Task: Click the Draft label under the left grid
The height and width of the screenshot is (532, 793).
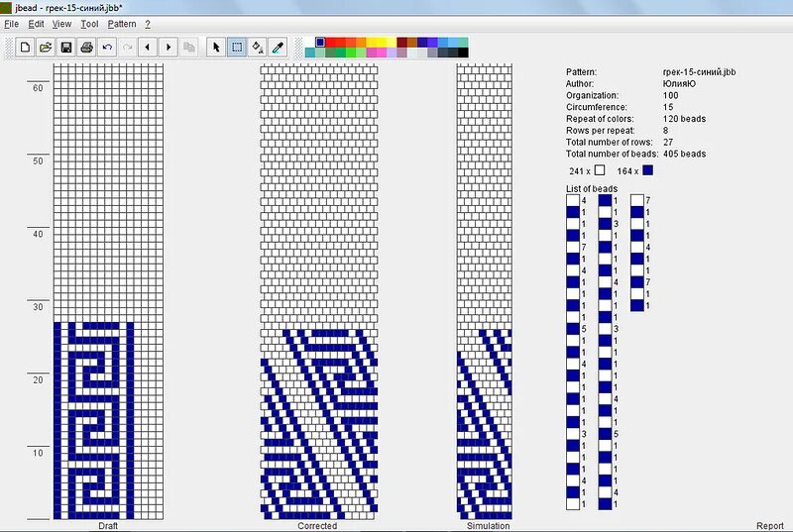Action: (108, 526)
